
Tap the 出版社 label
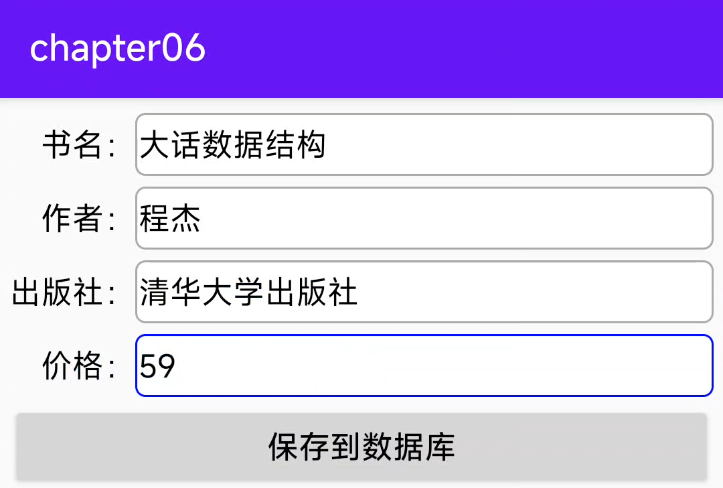tap(64, 292)
